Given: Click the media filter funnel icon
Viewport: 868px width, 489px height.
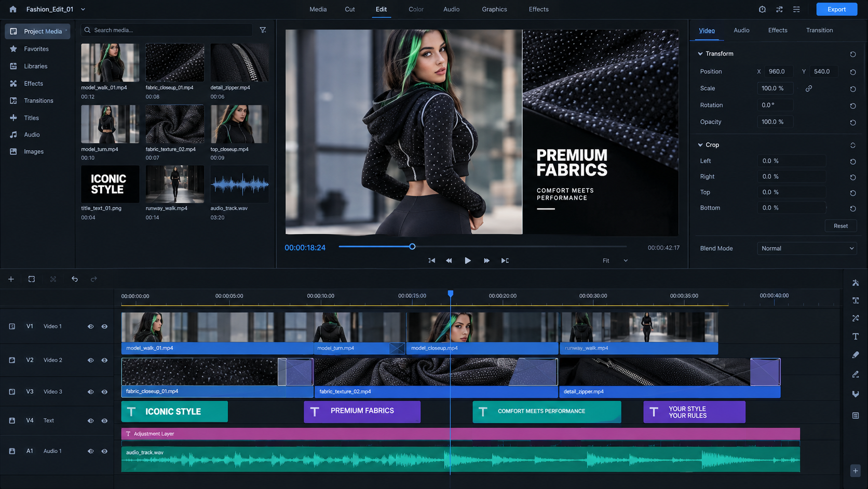Looking at the screenshot, I should [263, 30].
